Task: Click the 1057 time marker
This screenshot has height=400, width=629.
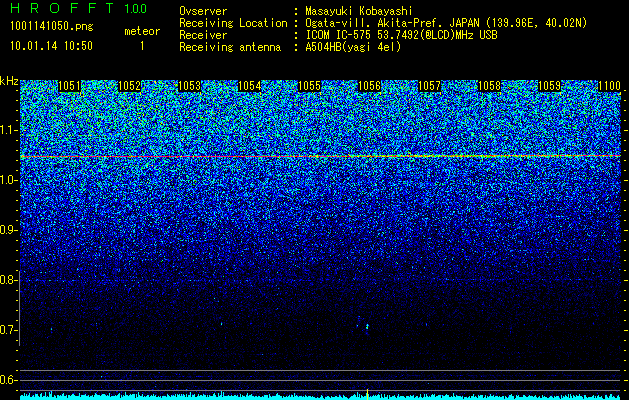Action: (429, 86)
